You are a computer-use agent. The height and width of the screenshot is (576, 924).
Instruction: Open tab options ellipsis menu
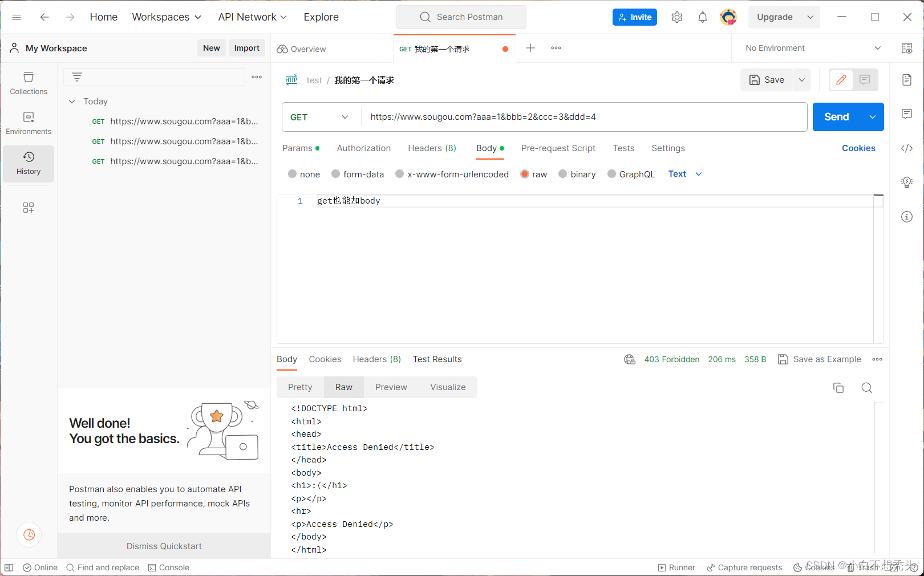click(556, 48)
